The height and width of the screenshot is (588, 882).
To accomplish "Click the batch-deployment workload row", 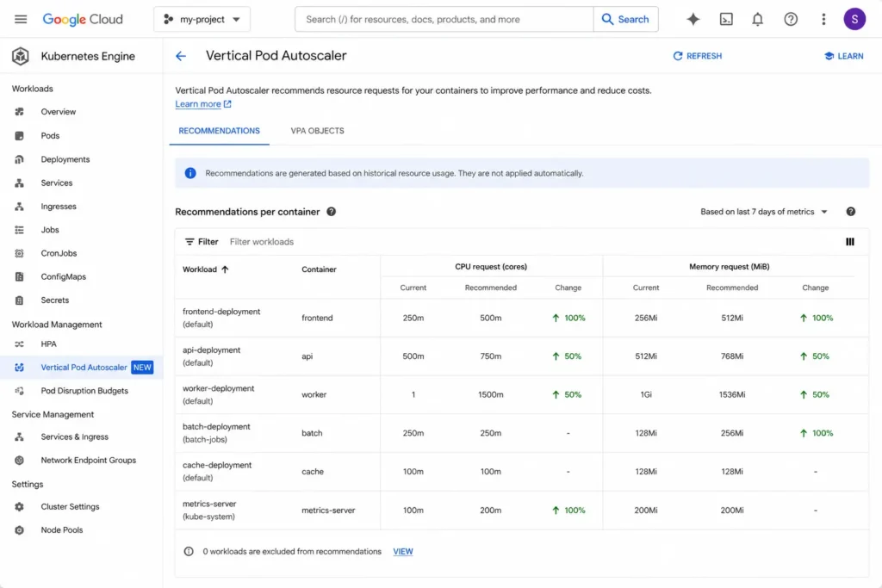I will [521, 433].
